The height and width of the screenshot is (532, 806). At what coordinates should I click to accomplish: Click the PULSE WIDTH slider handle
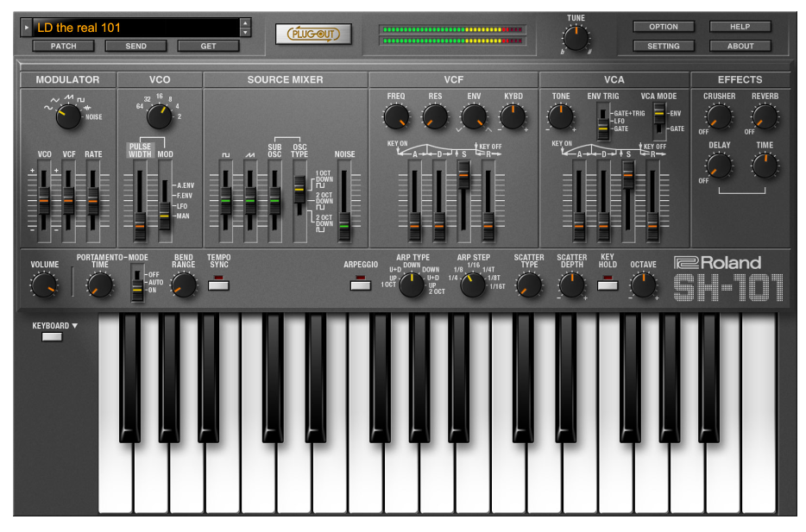[x=140, y=226]
